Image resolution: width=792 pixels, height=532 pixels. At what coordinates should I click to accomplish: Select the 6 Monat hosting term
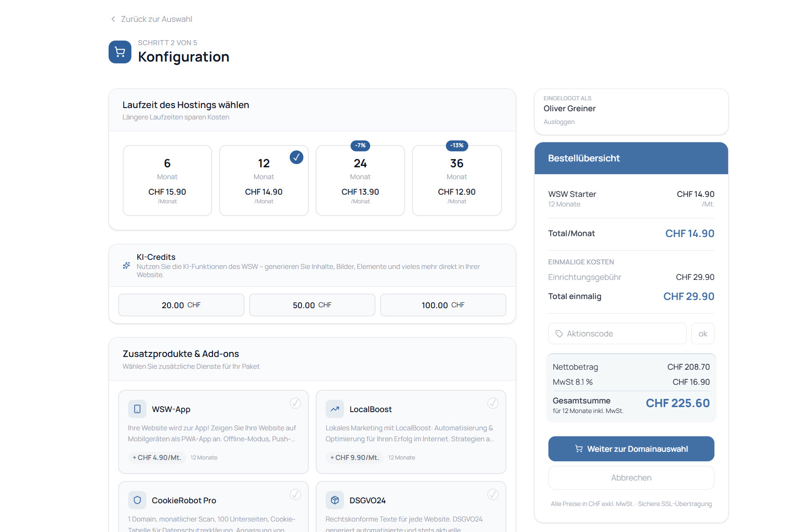tap(167, 181)
